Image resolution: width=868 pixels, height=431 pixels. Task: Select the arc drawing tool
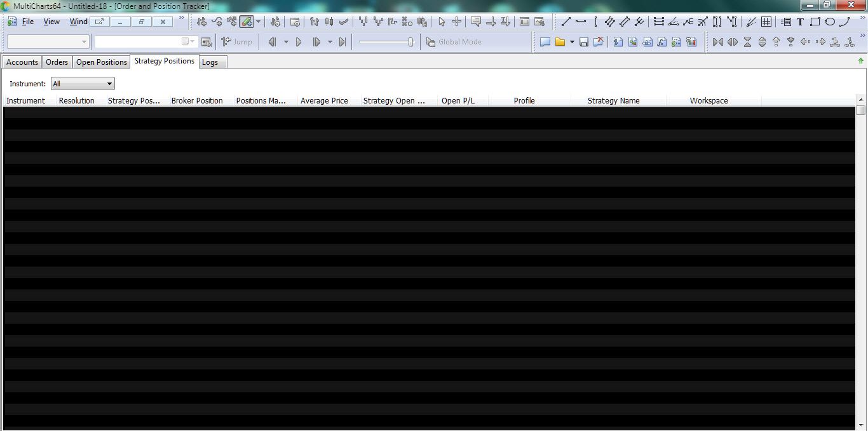coord(844,22)
